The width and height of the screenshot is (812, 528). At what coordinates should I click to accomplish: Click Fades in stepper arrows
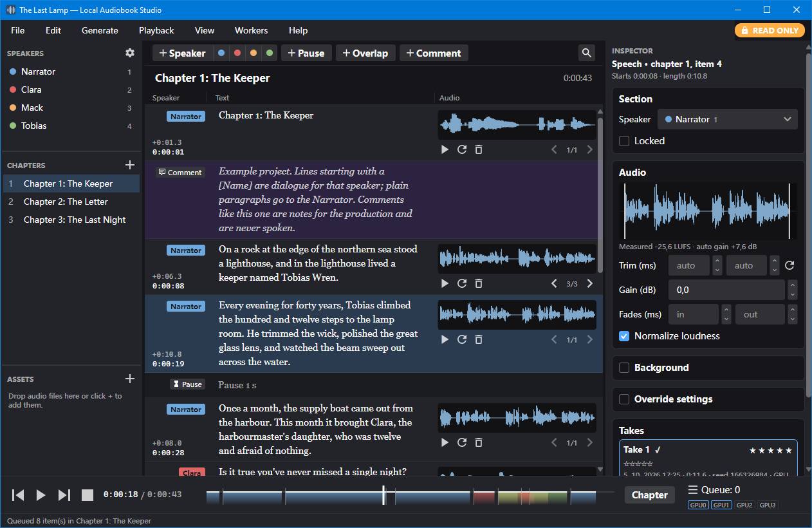[x=726, y=314]
